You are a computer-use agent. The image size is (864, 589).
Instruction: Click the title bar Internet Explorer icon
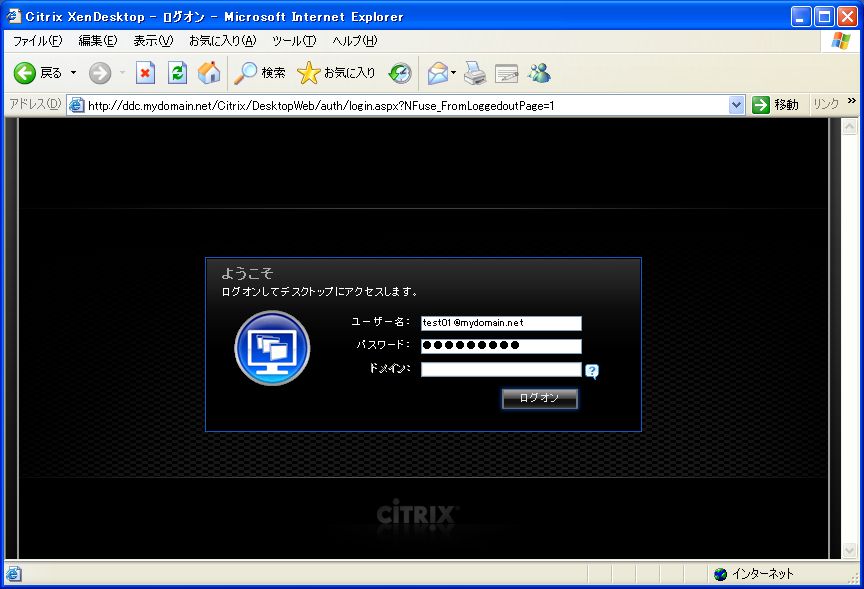pos(14,17)
